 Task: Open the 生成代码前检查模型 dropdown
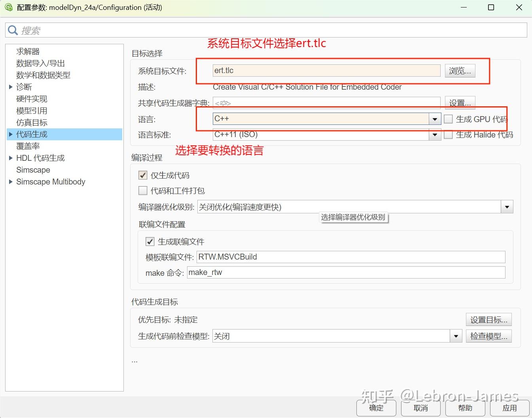point(456,336)
